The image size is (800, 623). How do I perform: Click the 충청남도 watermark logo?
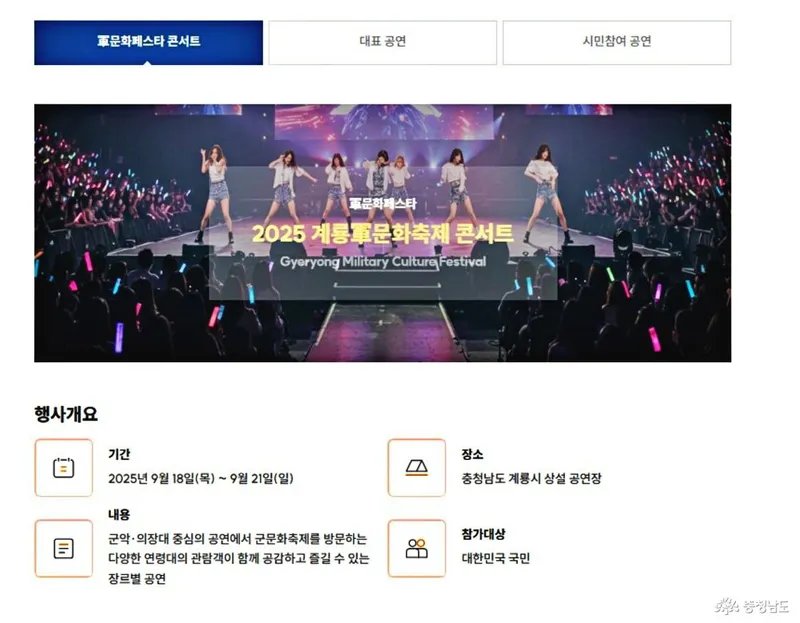(x=752, y=606)
